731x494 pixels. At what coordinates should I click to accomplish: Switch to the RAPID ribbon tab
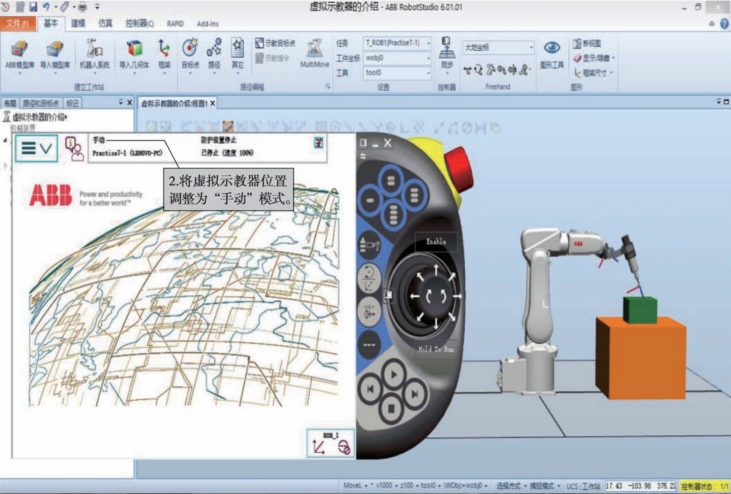click(176, 21)
